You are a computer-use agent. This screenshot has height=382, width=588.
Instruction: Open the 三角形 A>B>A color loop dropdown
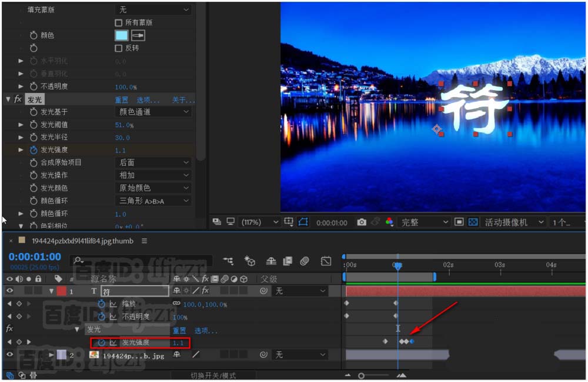pyautogui.click(x=153, y=200)
